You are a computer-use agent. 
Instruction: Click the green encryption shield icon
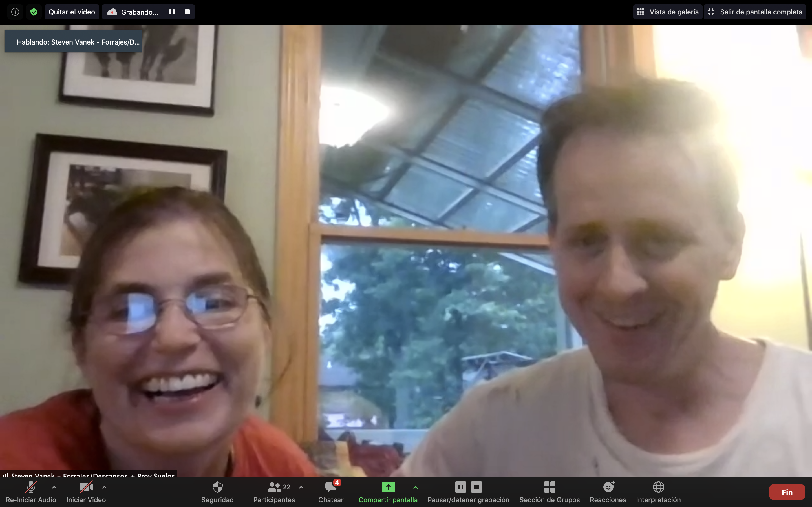[x=34, y=12]
